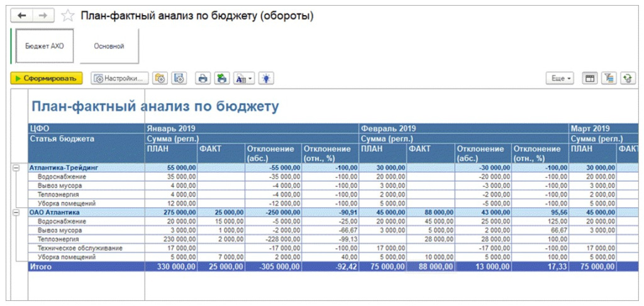Click the grouping tree icon in toolbar
Screen dimensions: 644x306
click(x=608, y=79)
